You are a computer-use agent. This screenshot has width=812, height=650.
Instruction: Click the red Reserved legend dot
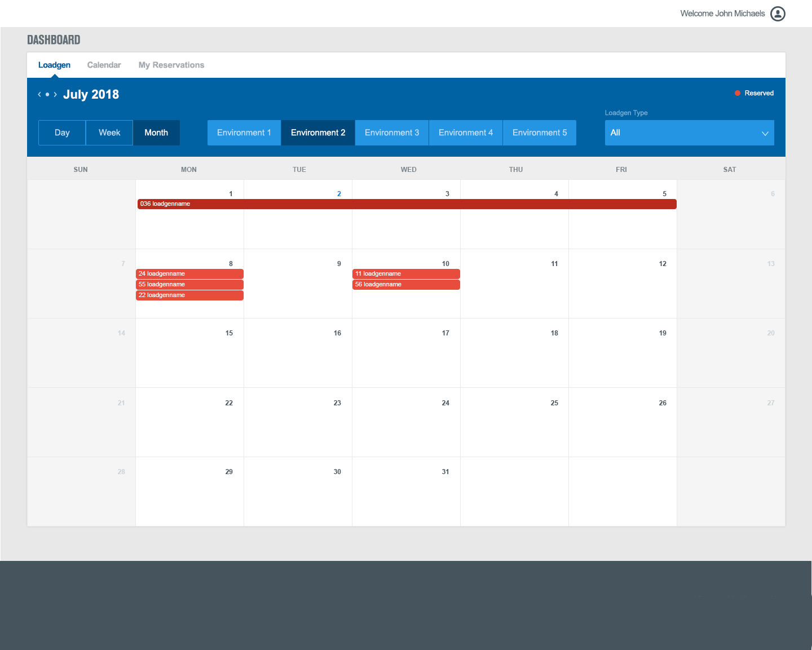737,93
